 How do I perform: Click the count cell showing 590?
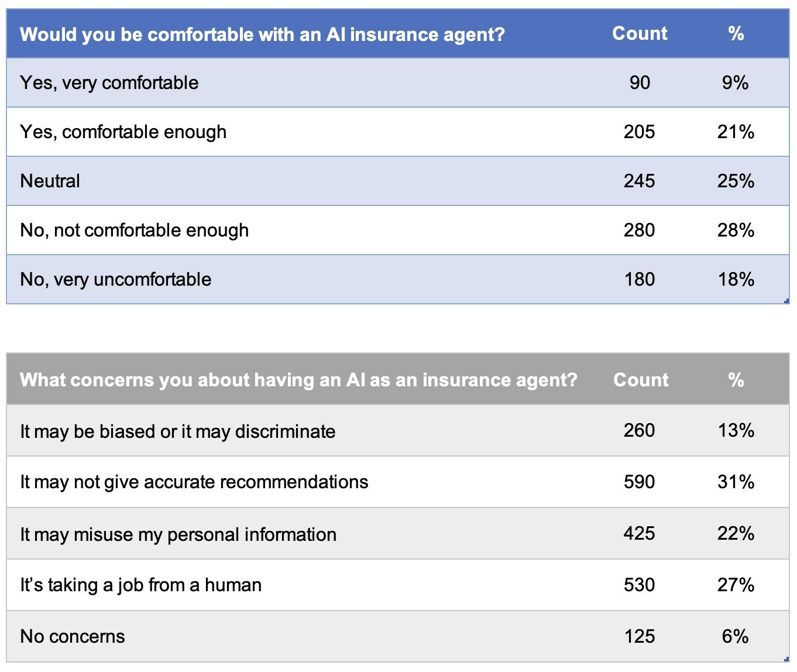click(x=639, y=482)
